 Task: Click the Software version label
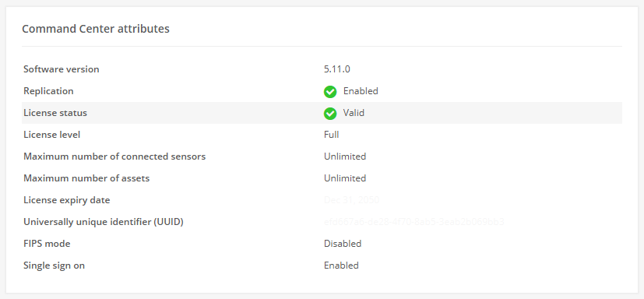(x=62, y=69)
